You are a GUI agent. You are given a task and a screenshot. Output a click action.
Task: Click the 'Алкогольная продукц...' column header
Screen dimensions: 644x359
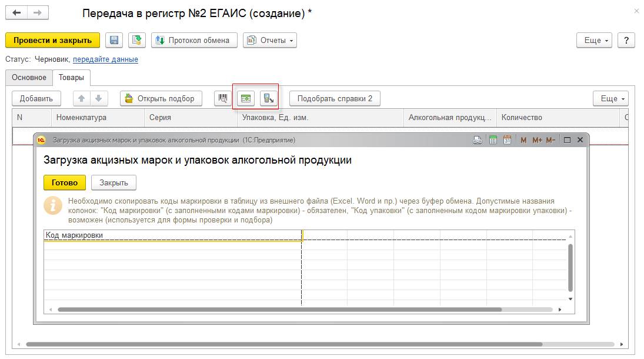450,118
